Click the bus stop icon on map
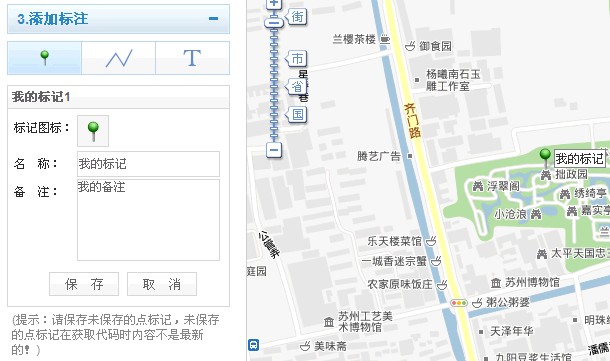This screenshot has width=610, height=361. [x=253, y=345]
